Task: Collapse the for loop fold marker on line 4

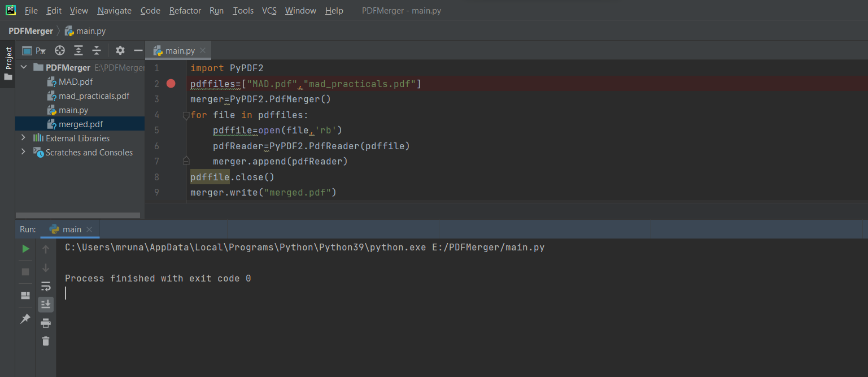Action: pos(186,115)
